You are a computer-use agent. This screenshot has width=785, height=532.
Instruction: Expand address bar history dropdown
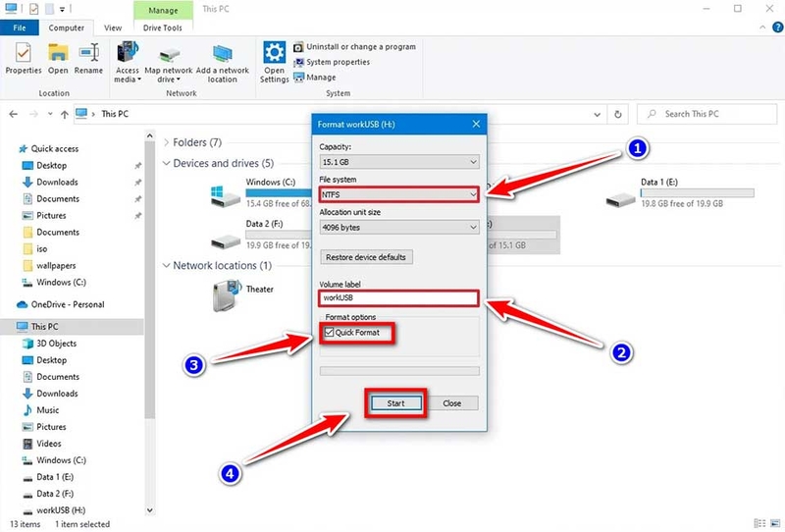point(598,114)
